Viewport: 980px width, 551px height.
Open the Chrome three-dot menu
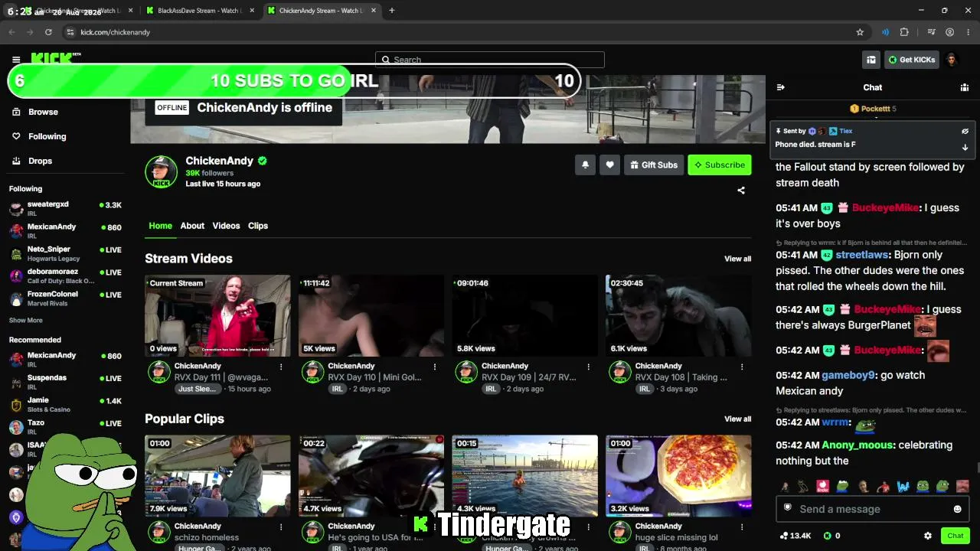click(x=968, y=32)
